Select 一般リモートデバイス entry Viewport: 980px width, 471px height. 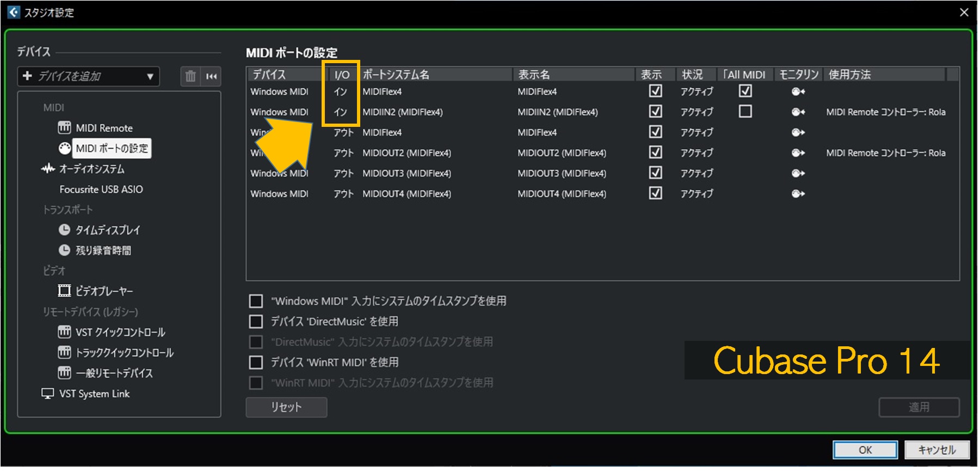[x=114, y=373]
